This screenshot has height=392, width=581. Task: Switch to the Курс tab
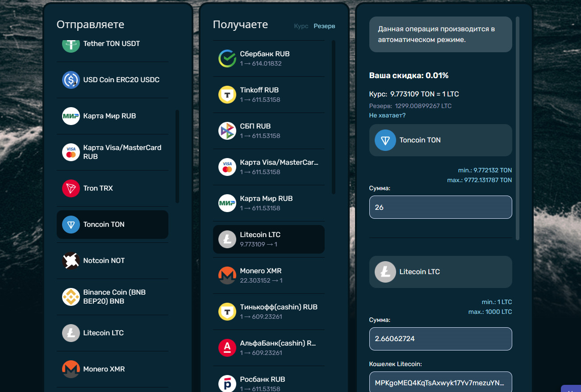click(x=301, y=26)
